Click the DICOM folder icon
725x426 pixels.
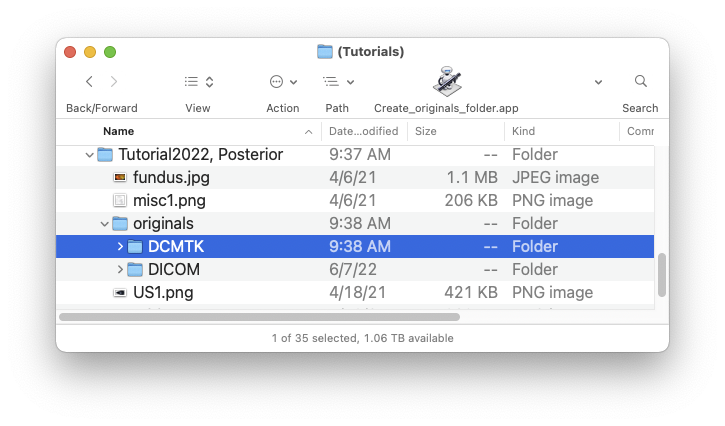pos(135,269)
